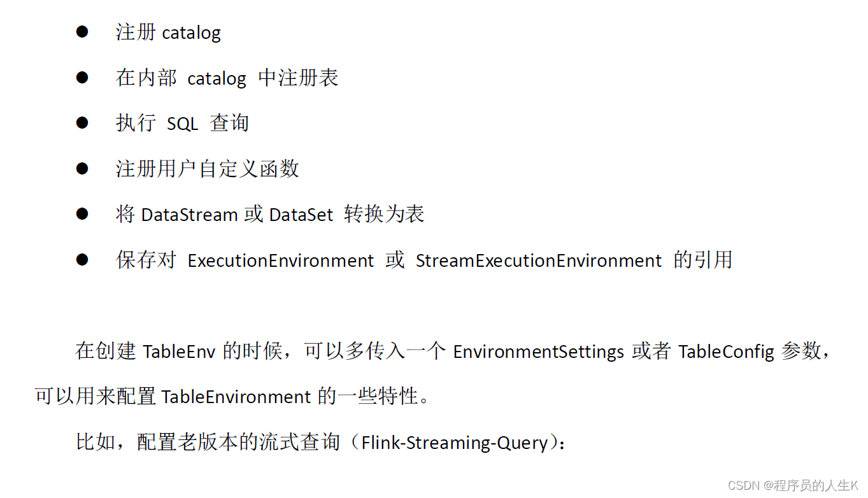This screenshot has width=868, height=498.
Task: Click the word TableConfig
Action: (726, 352)
